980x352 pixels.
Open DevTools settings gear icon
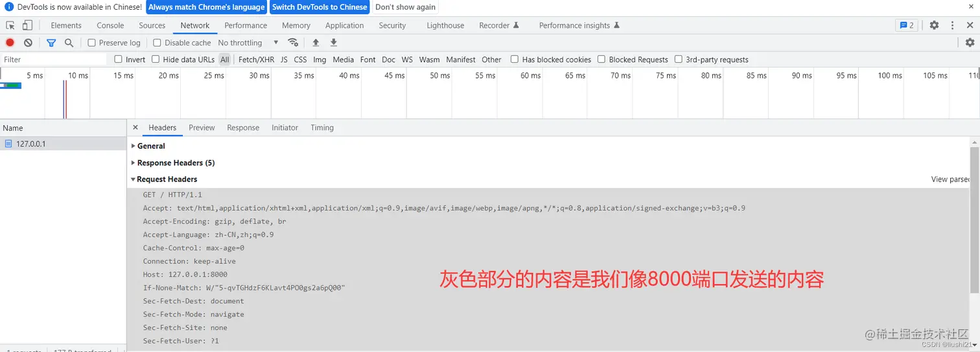pyautogui.click(x=934, y=25)
